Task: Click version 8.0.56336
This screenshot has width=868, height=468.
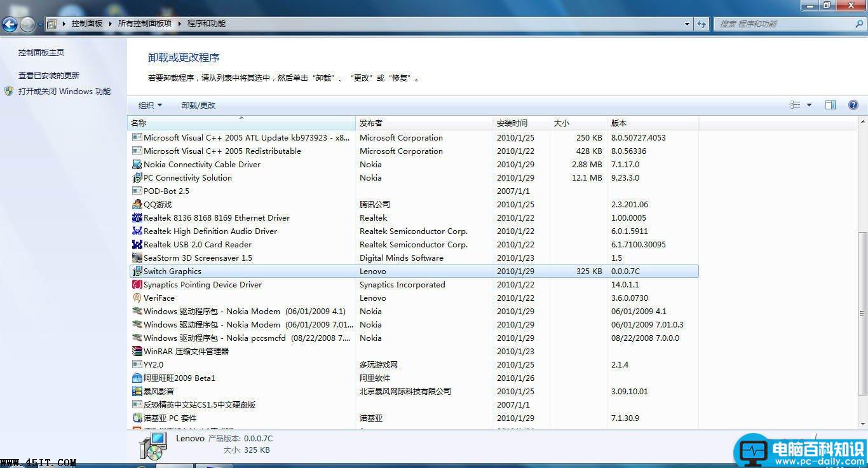Action: point(628,151)
